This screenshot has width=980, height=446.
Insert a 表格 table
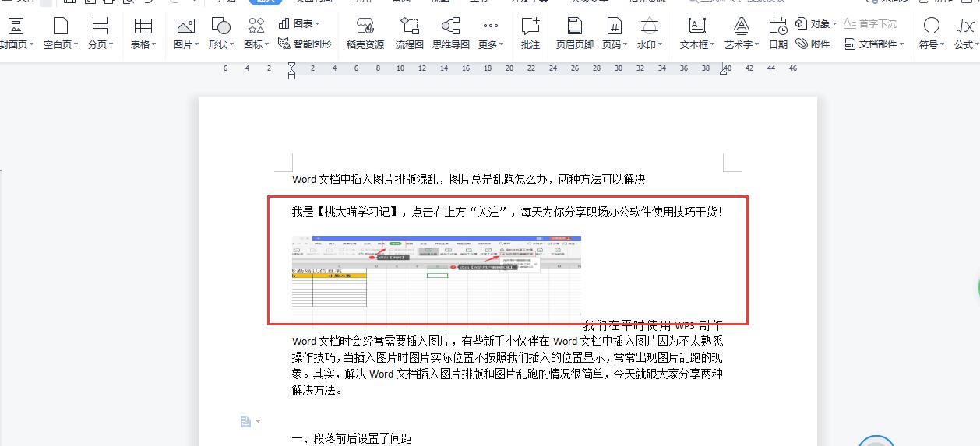tap(143, 34)
